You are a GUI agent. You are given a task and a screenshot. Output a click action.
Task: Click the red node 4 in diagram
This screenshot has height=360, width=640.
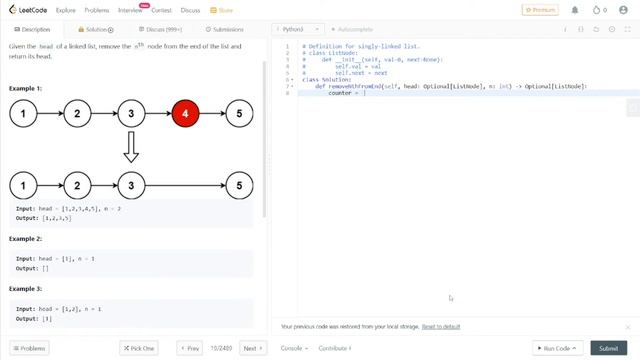pos(185,113)
